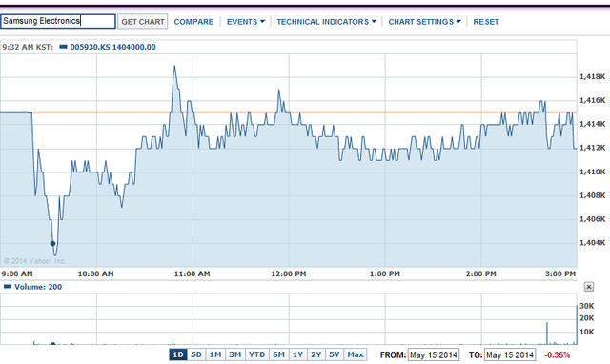Close the Volume panel with X icon
The height and width of the screenshot is (364, 610).
pos(589,287)
